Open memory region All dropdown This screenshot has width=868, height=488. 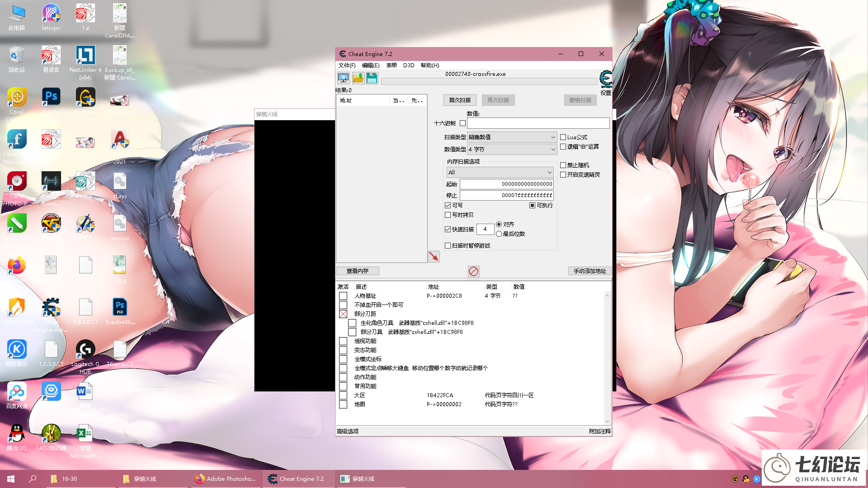(500, 172)
